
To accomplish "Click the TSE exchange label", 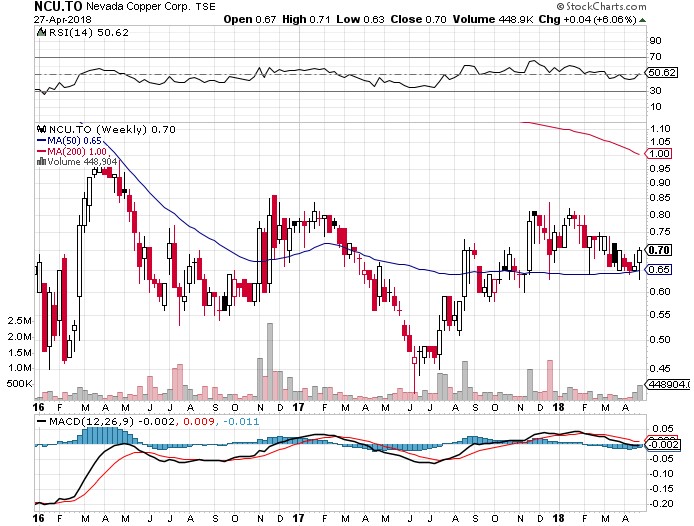I will coord(206,7).
